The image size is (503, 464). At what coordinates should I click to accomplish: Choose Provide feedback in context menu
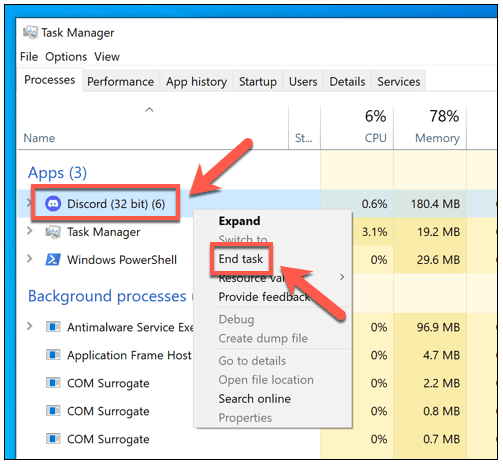(264, 297)
